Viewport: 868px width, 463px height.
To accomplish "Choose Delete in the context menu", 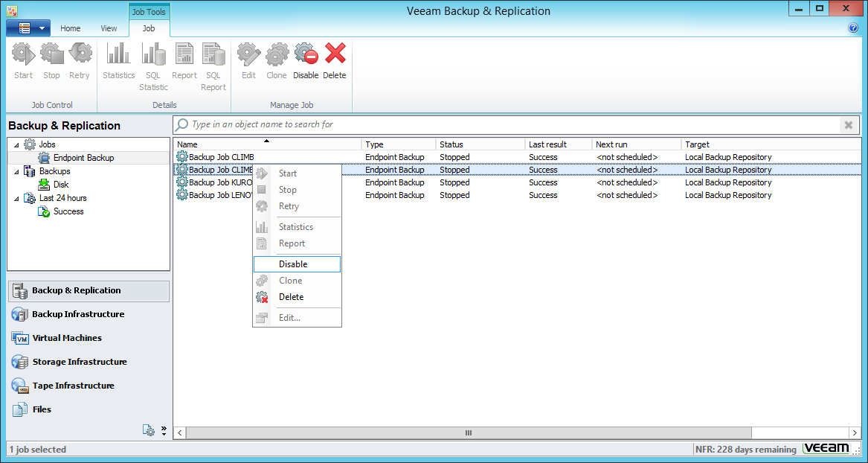I will [x=291, y=297].
